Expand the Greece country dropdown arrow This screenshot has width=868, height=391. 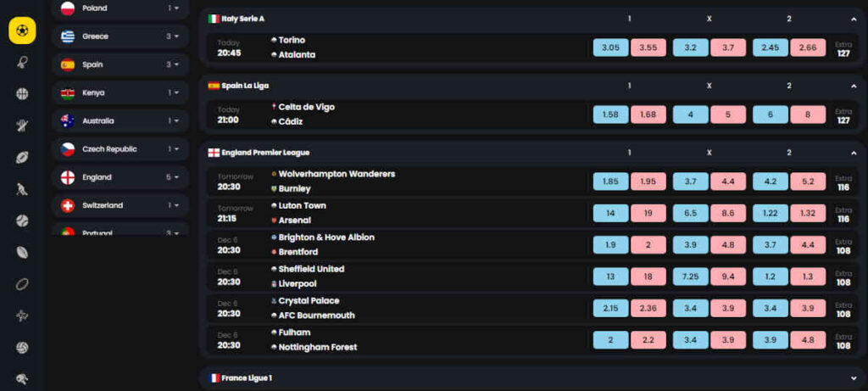(x=176, y=36)
